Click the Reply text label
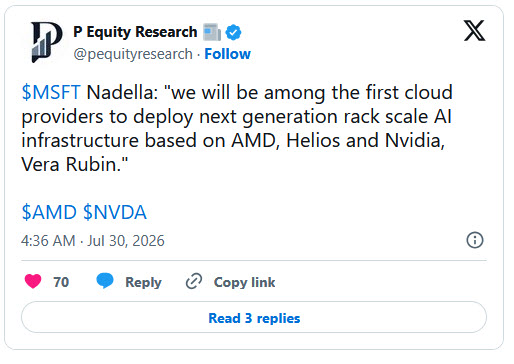 pyautogui.click(x=143, y=283)
